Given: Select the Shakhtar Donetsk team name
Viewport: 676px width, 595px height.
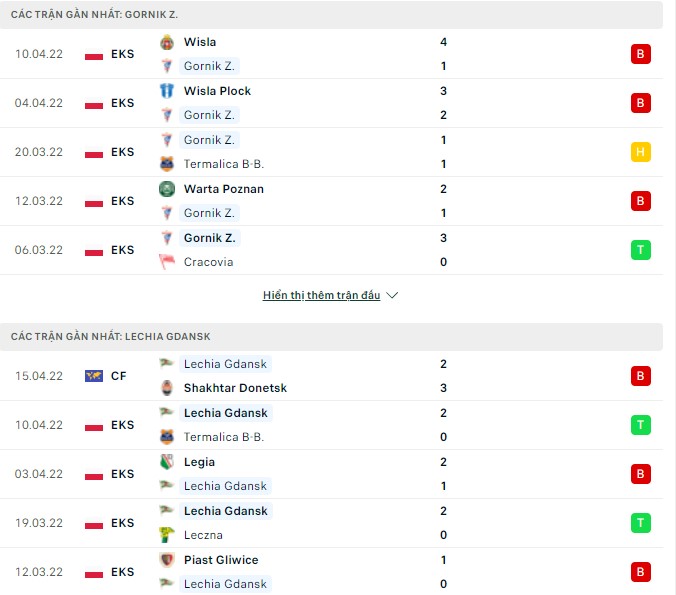Looking at the screenshot, I should (x=235, y=388).
